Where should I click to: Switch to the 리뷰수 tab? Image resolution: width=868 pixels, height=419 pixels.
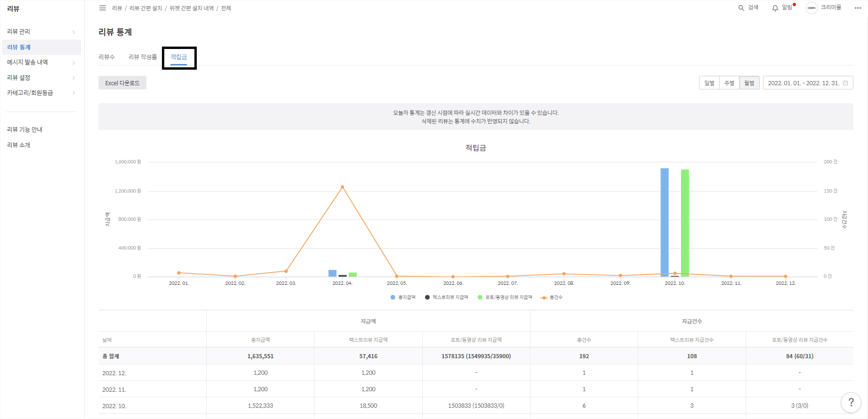coord(106,57)
